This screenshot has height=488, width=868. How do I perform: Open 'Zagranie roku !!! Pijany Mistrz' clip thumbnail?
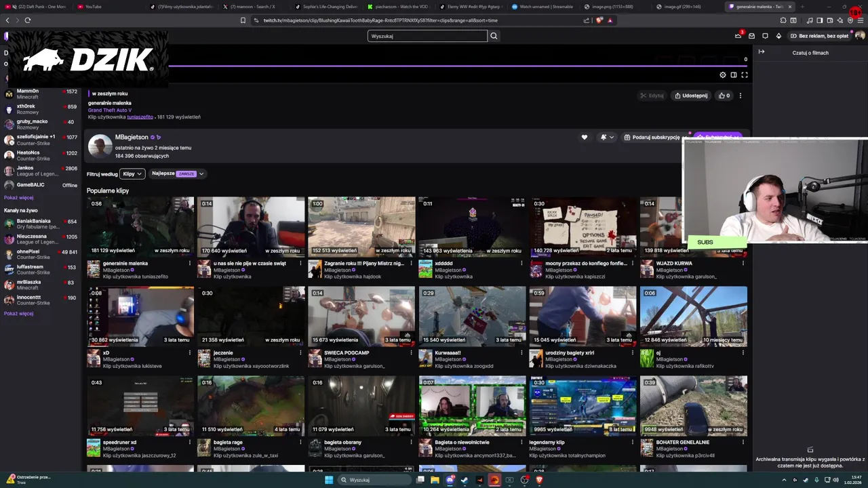[x=361, y=226]
